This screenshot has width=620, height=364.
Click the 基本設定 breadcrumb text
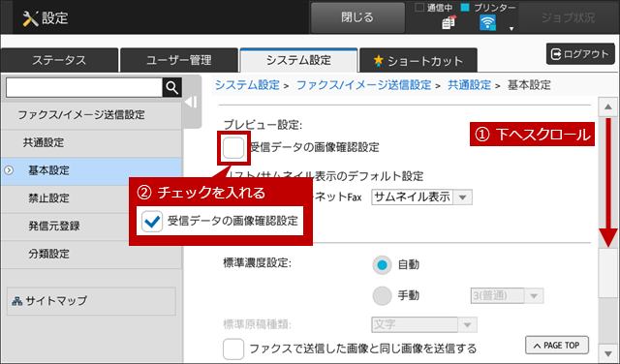(x=529, y=85)
